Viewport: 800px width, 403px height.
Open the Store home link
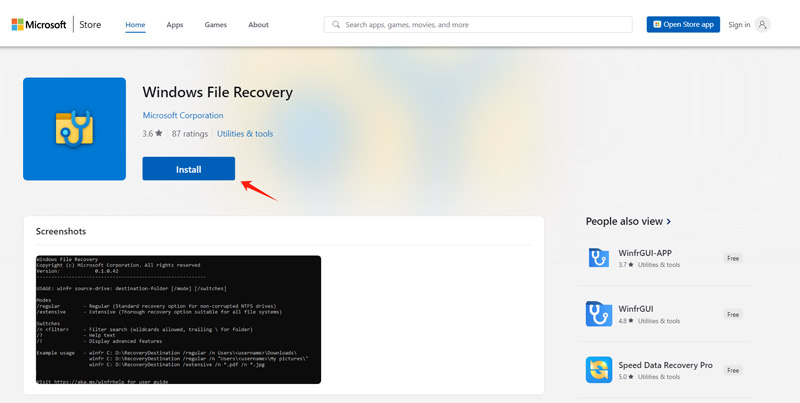point(90,24)
